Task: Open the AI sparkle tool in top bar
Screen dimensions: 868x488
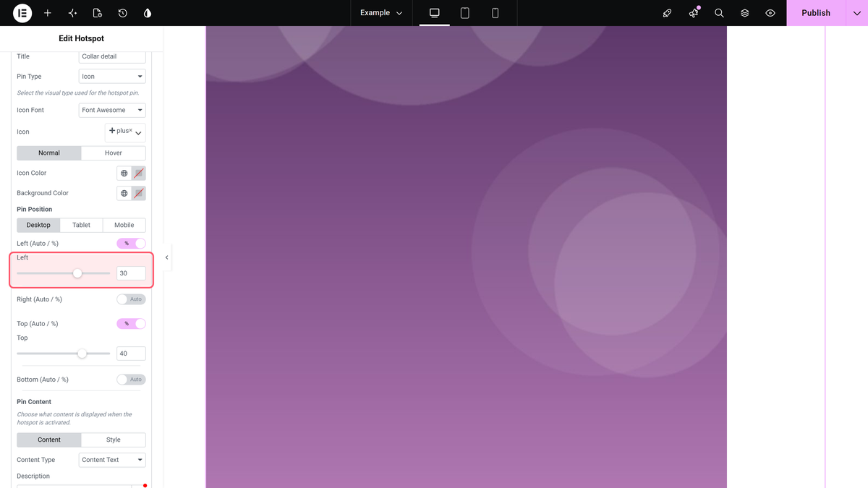Action: tap(72, 13)
